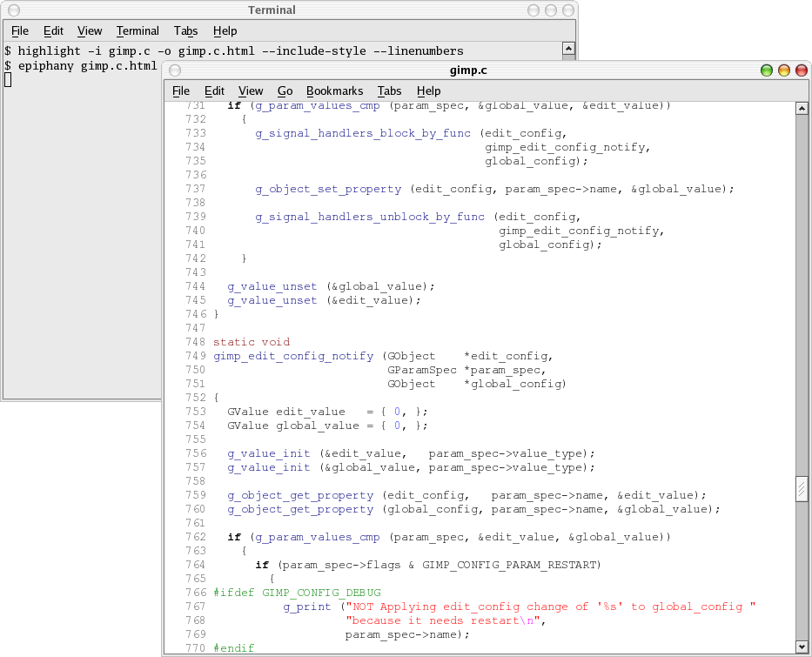
Task: Open Tabs menu in gimp.c browser window
Action: [389, 91]
